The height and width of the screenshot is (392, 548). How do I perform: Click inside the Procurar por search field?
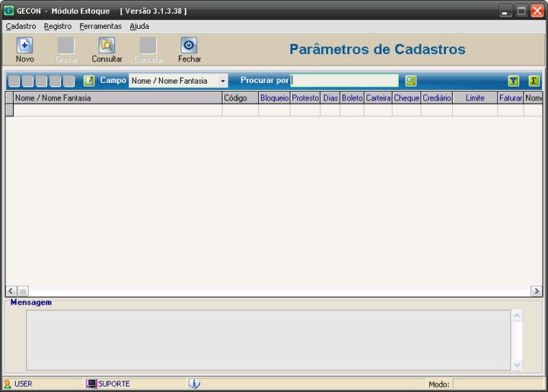(x=344, y=81)
